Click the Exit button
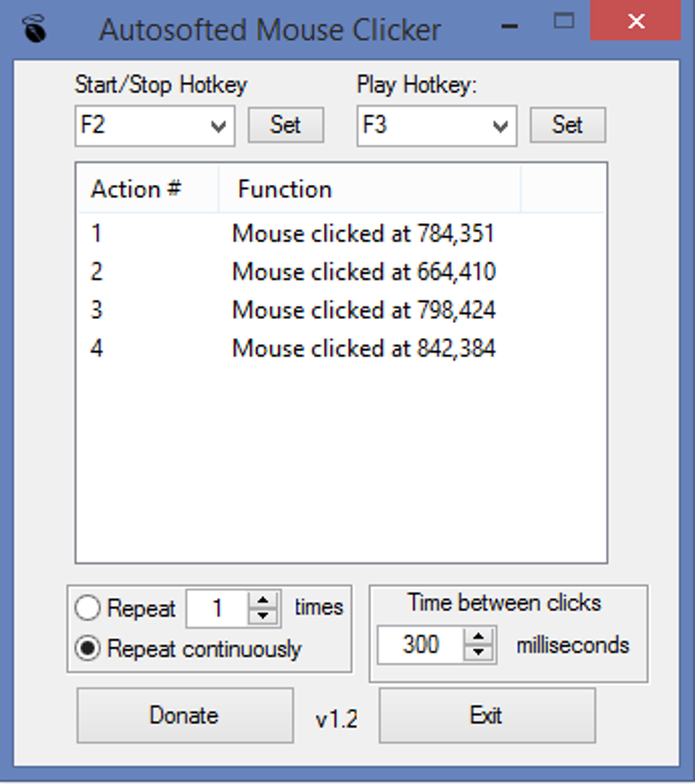The width and height of the screenshot is (695, 784). (487, 716)
